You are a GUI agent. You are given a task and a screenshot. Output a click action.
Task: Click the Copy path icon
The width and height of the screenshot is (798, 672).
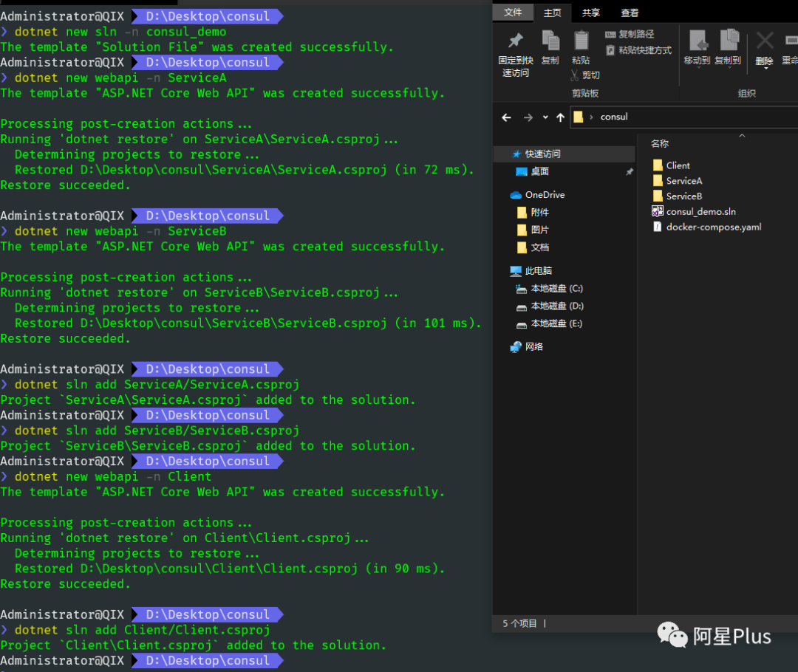click(x=610, y=34)
